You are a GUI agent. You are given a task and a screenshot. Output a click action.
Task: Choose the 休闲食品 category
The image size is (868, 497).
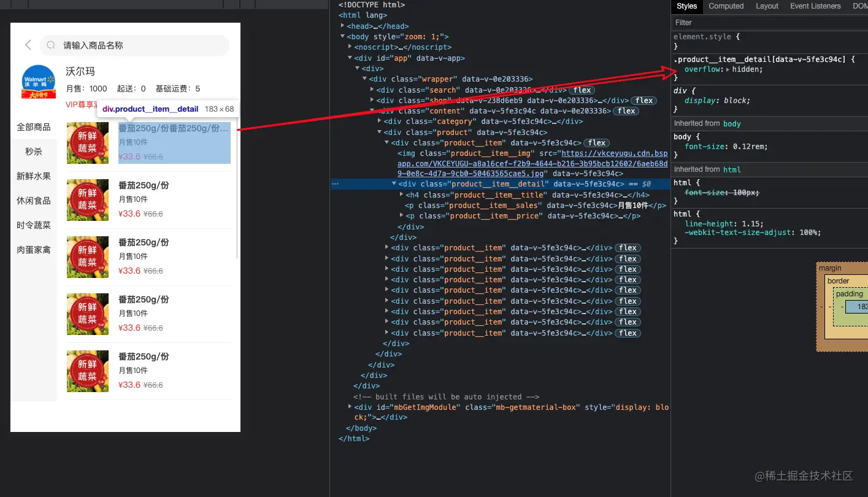pyautogui.click(x=34, y=201)
